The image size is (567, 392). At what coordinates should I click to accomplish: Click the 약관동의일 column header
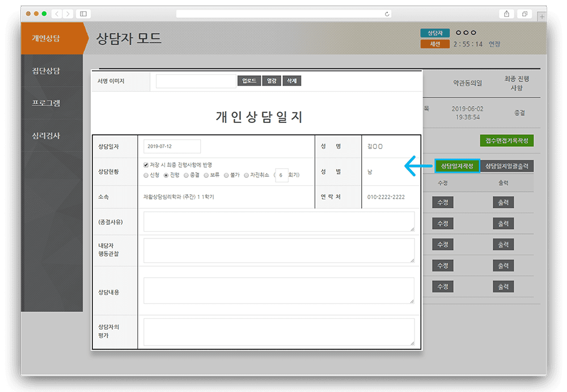[468, 83]
